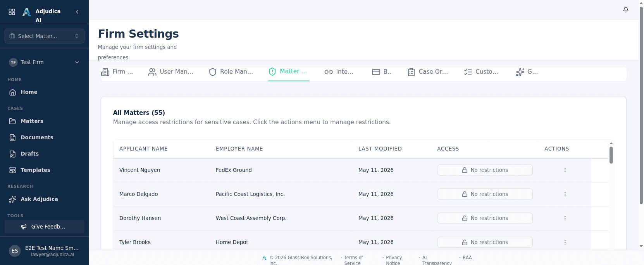Click the Firm tab building icon

(105, 72)
